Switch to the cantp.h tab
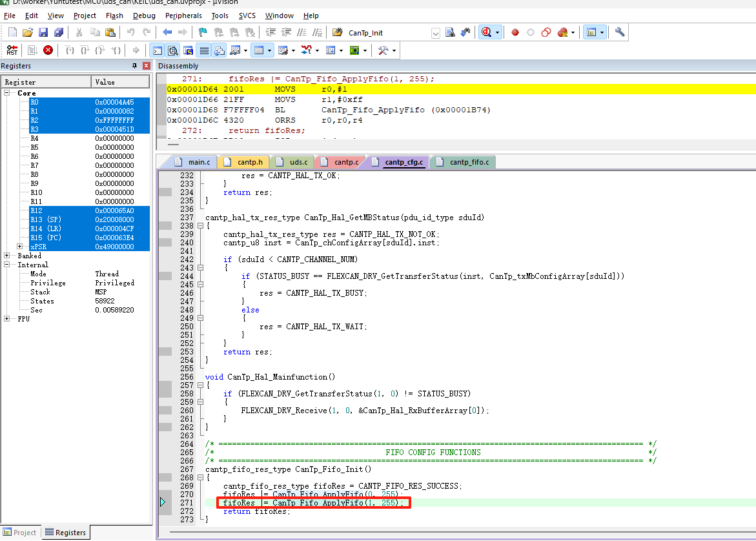Screen dimensions: 756x541 (244, 162)
